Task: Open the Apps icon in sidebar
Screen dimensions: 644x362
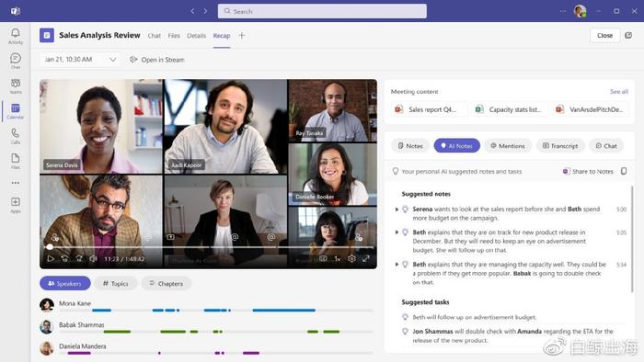Action: click(x=16, y=205)
